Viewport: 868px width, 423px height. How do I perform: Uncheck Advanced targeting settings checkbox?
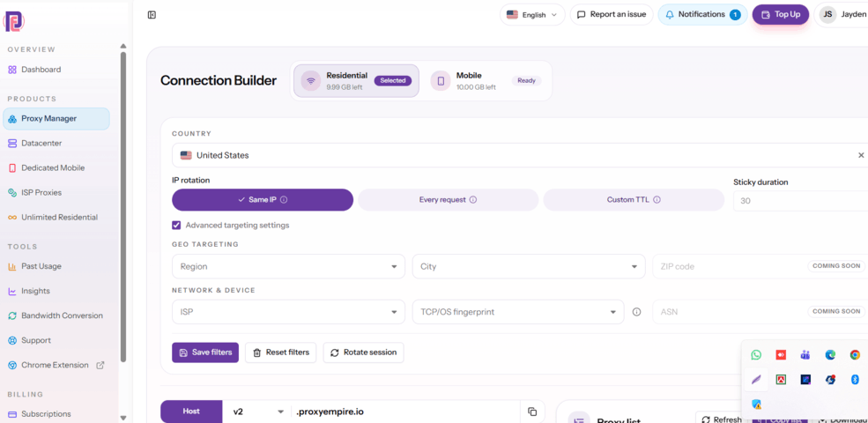(x=176, y=226)
